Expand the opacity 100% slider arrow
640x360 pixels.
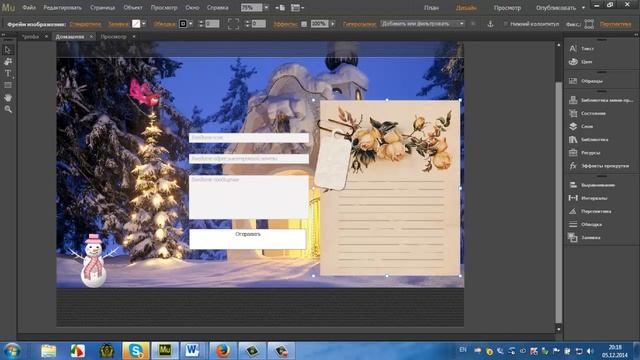[333, 24]
